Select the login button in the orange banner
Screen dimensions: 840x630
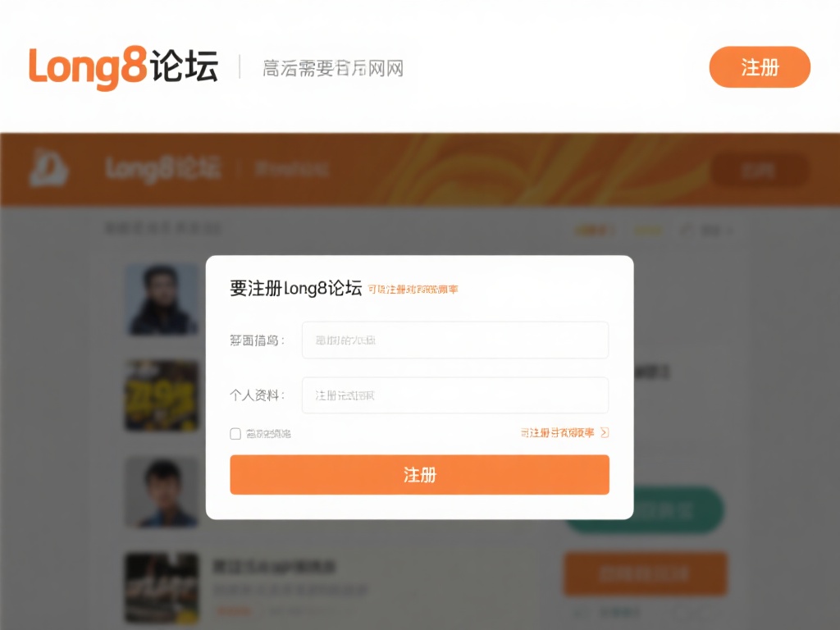(759, 170)
